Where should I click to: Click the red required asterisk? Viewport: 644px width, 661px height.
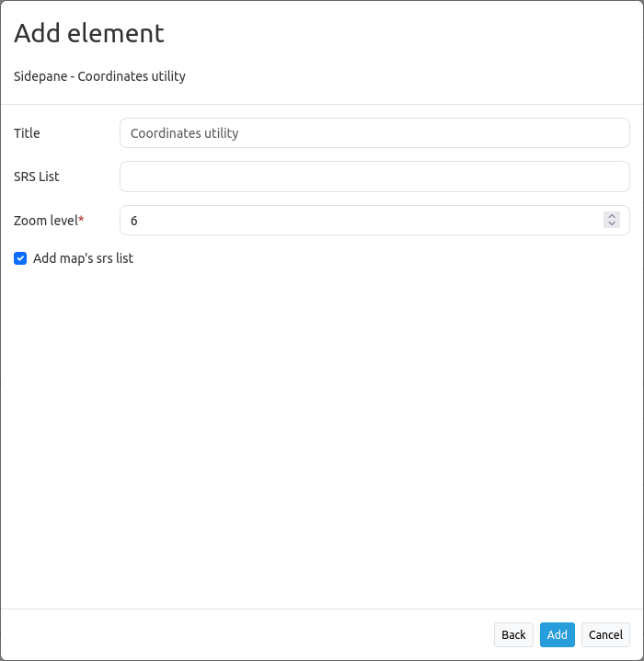(x=81, y=219)
